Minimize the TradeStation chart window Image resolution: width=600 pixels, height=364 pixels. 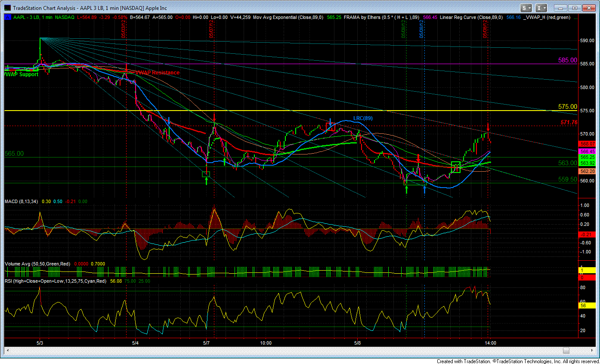click(560, 8)
